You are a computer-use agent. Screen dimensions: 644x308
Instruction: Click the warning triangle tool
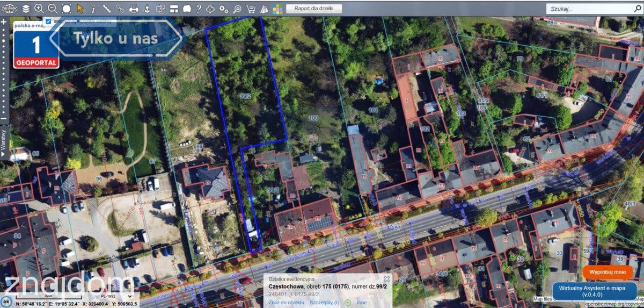click(x=264, y=8)
